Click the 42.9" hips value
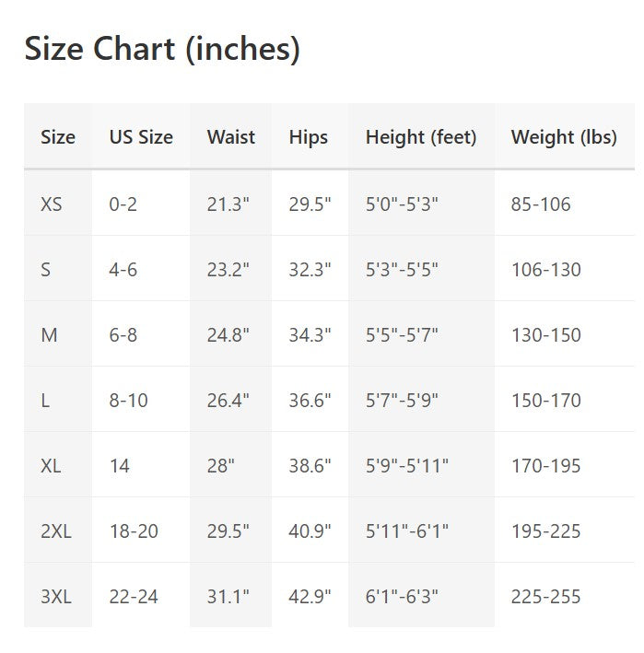Screen dimensions: 644x653 [310, 597]
